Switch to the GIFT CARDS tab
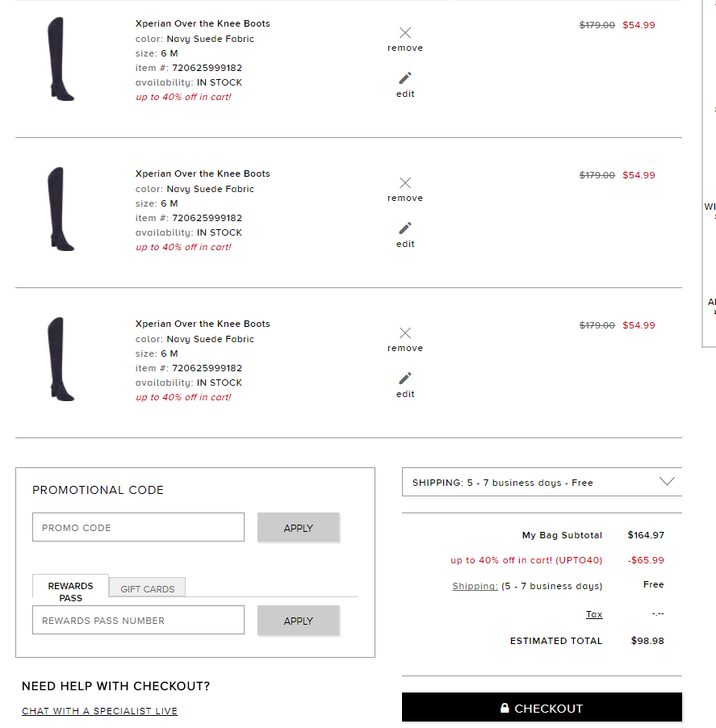Screen dimensions: 716x728 [147, 587]
